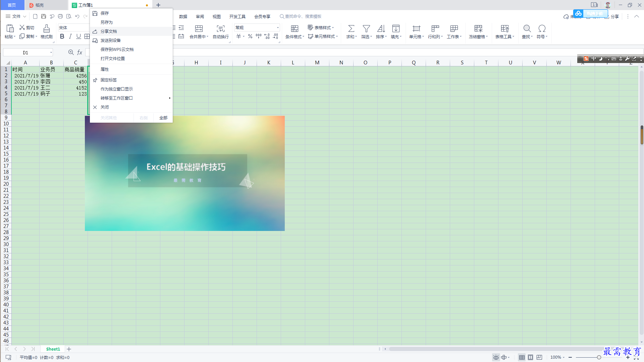Click the Copy (复制) icon
Image resolution: width=644 pixels, height=362 pixels.
(22, 36)
